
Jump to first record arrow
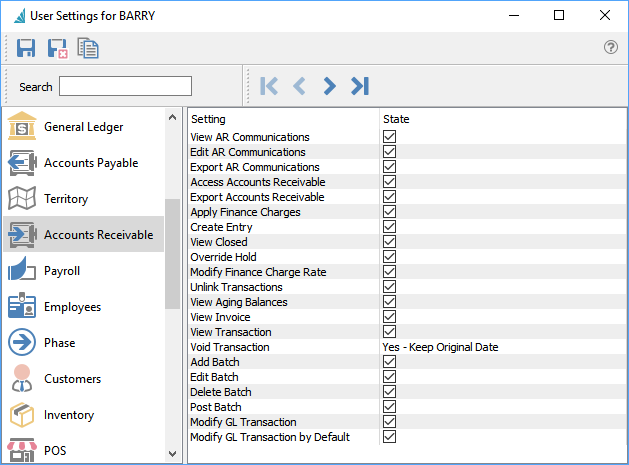coord(269,86)
